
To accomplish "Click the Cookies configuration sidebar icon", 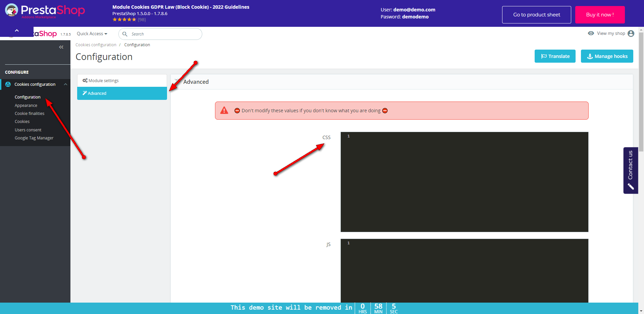I will pos(8,84).
